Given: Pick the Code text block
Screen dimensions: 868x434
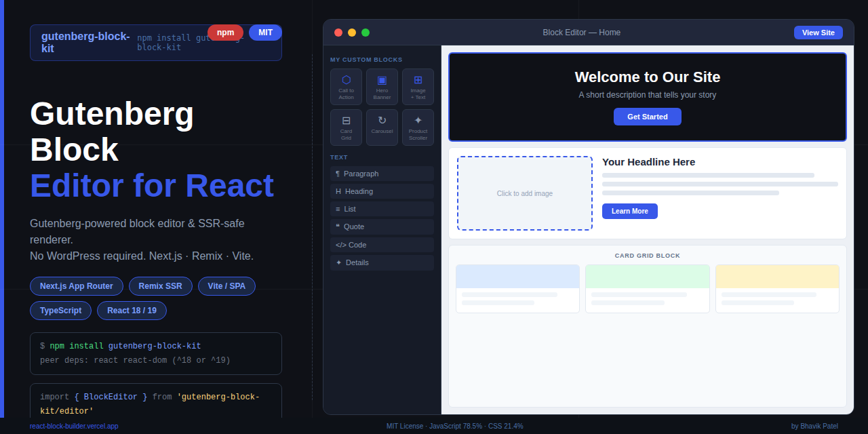Looking at the screenshot, I should 382,245.
